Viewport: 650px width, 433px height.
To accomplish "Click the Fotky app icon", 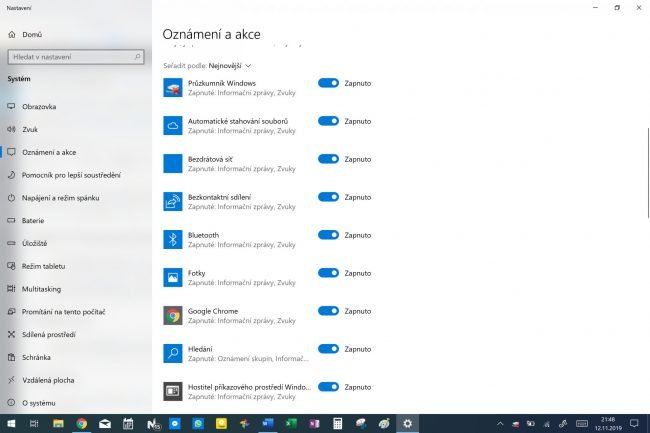I will 172,278.
